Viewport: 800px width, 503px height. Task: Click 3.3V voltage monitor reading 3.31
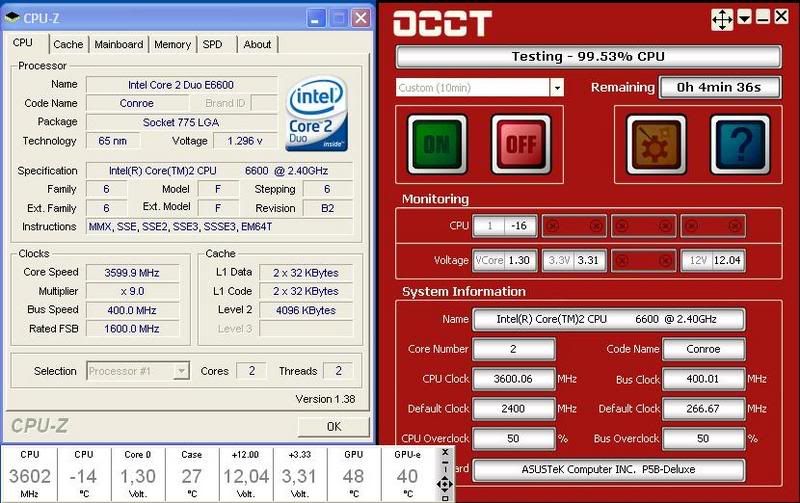tap(574, 260)
